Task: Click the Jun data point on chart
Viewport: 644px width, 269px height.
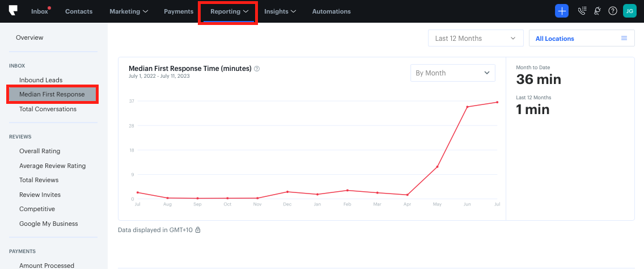Action: [467, 107]
